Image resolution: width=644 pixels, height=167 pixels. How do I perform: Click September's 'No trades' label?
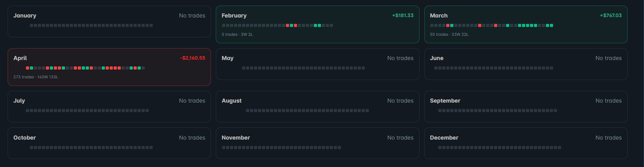pos(609,101)
